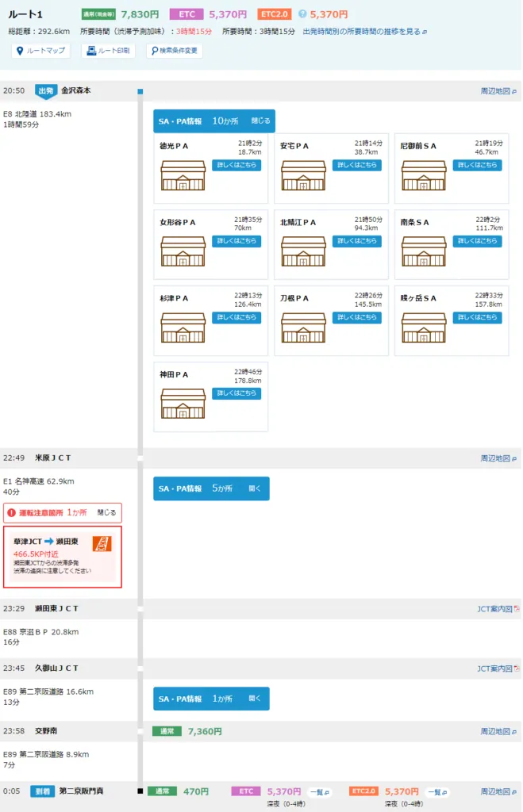The width and height of the screenshot is (523, 812).
Task: Click the 出発 departure badge
Action: pyautogui.click(x=45, y=91)
